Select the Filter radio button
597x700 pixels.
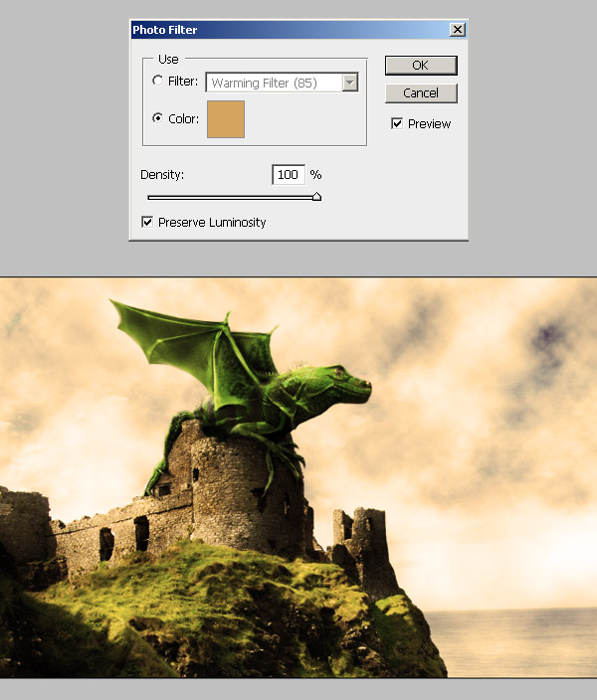[157, 81]
